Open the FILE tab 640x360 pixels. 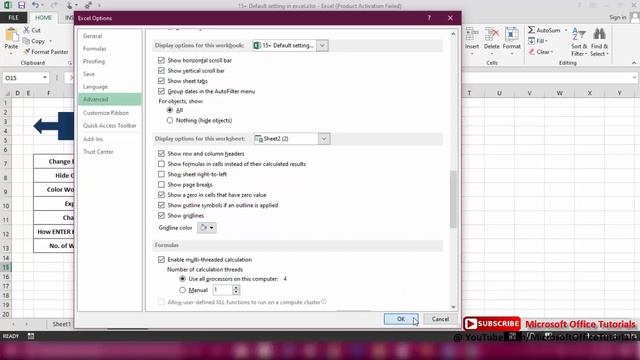[x=13, y=18]
